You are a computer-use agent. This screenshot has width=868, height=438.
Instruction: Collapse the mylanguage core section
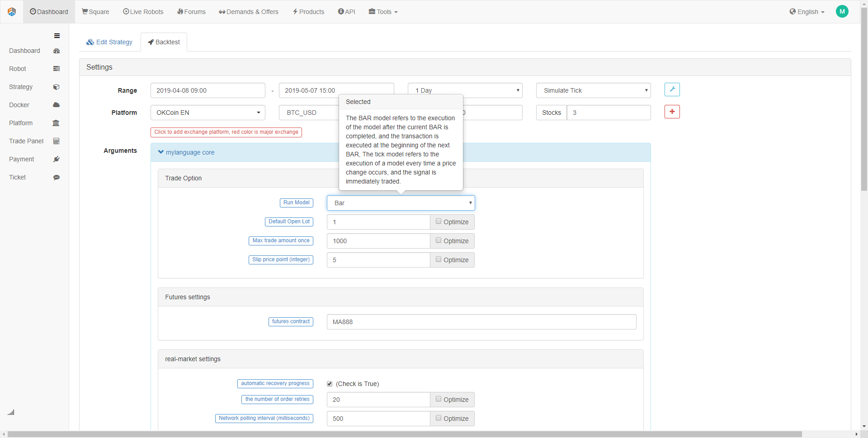click(x=186, y=152)
